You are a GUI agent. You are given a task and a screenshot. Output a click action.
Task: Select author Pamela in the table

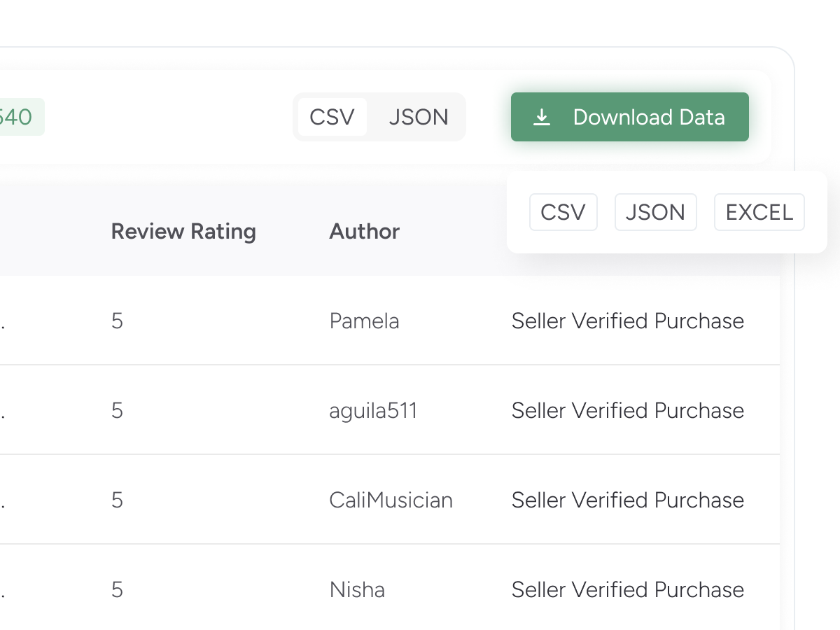364,321
